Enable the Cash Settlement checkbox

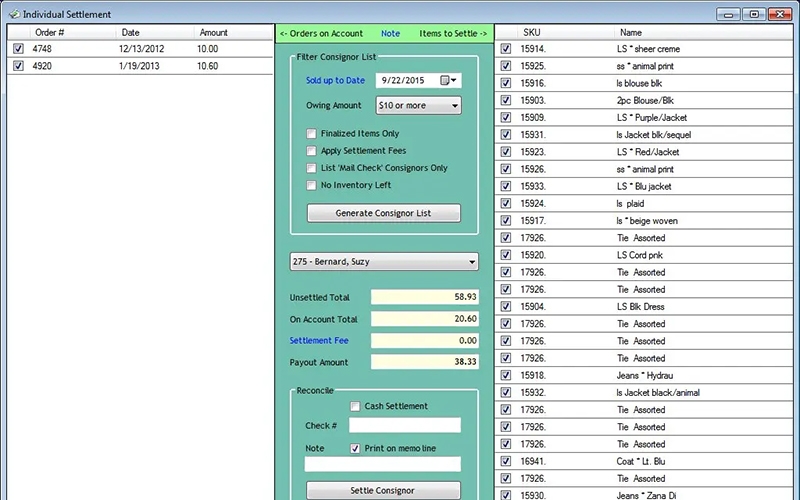[355, 406]
